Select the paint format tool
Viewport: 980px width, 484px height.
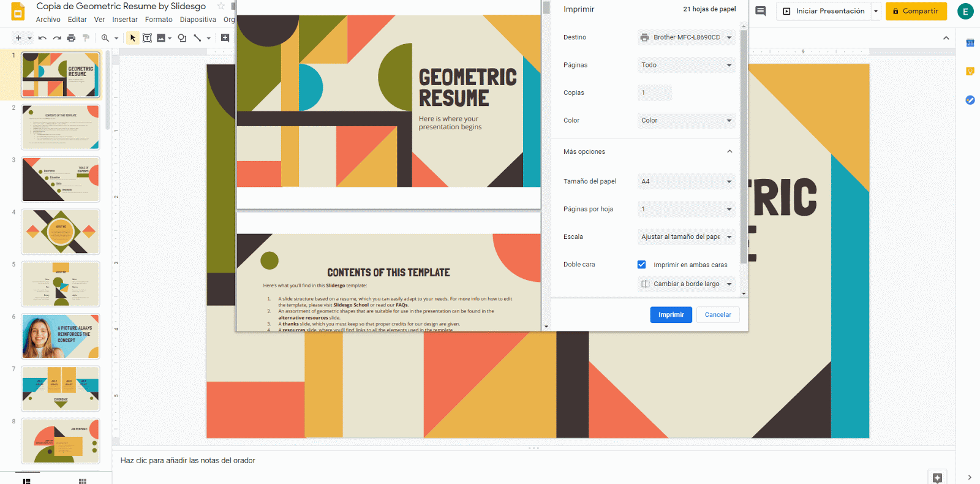tap(86, 38)
